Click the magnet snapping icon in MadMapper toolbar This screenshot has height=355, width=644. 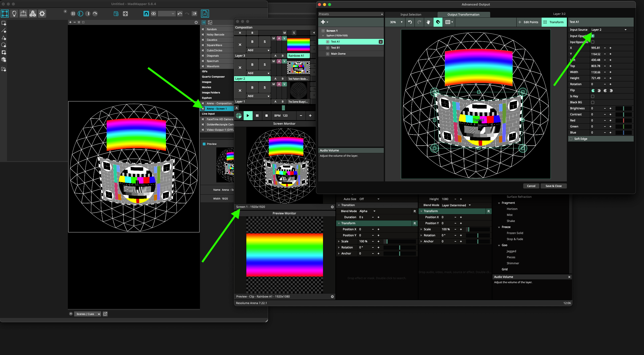point(146,14)
